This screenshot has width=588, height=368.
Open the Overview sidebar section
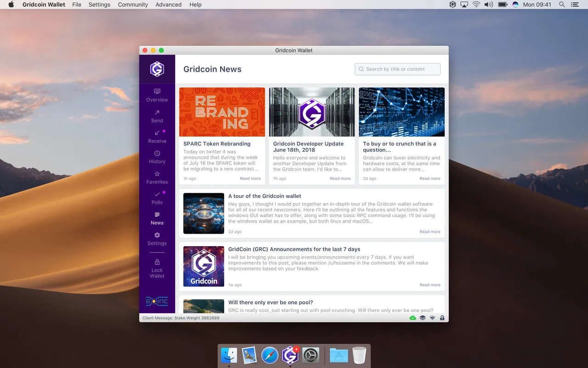pyautogui.click(x=157, y=95)
